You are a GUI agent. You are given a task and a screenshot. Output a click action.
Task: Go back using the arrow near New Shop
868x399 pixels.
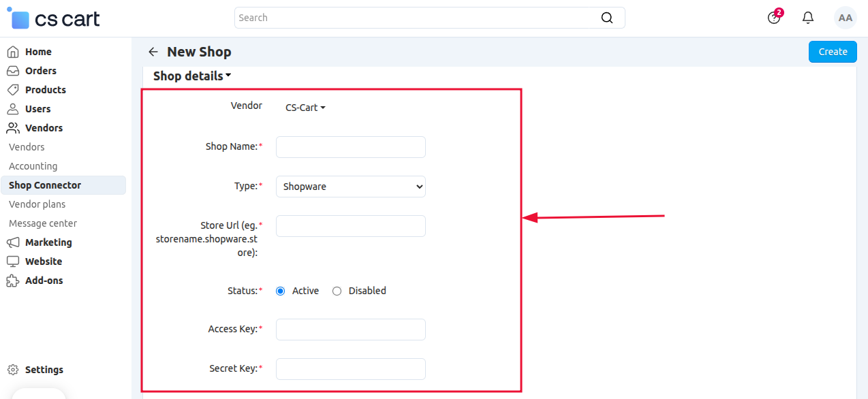tap(153, 51)
